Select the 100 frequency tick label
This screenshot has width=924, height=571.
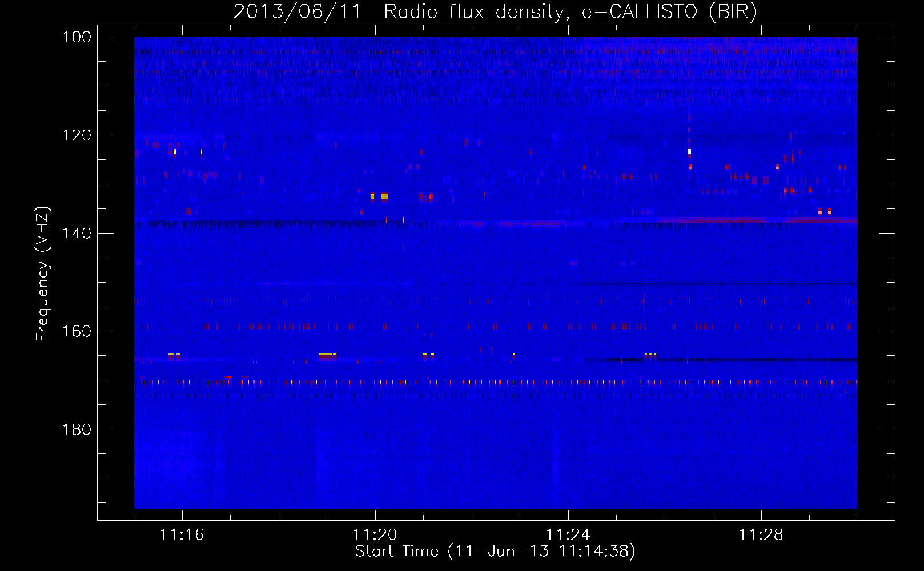(x=77, y=37)
